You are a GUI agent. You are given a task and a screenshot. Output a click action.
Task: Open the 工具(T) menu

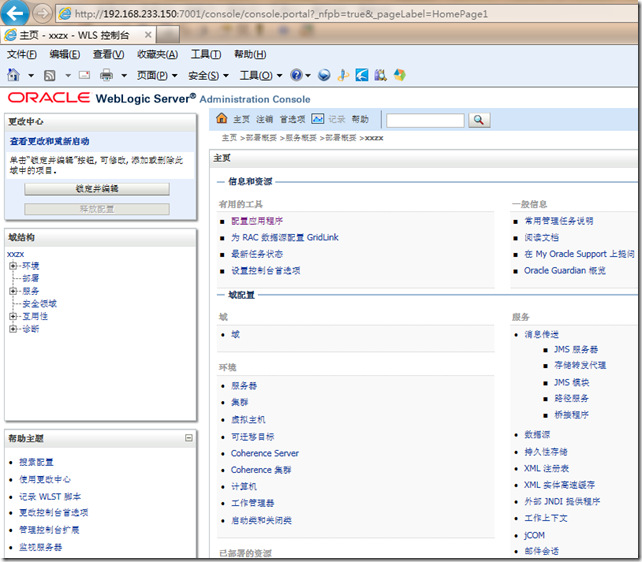tap(206, 54)
